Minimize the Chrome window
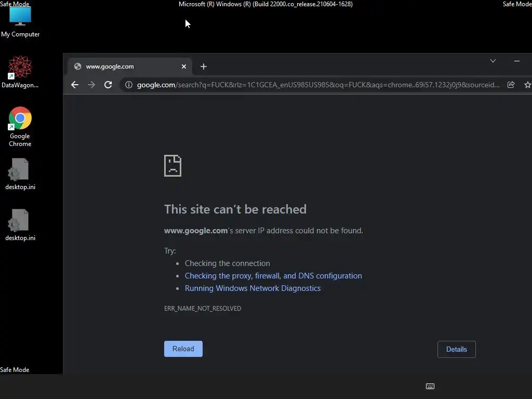Screen dimensions: 532x399 coord(517,61)
